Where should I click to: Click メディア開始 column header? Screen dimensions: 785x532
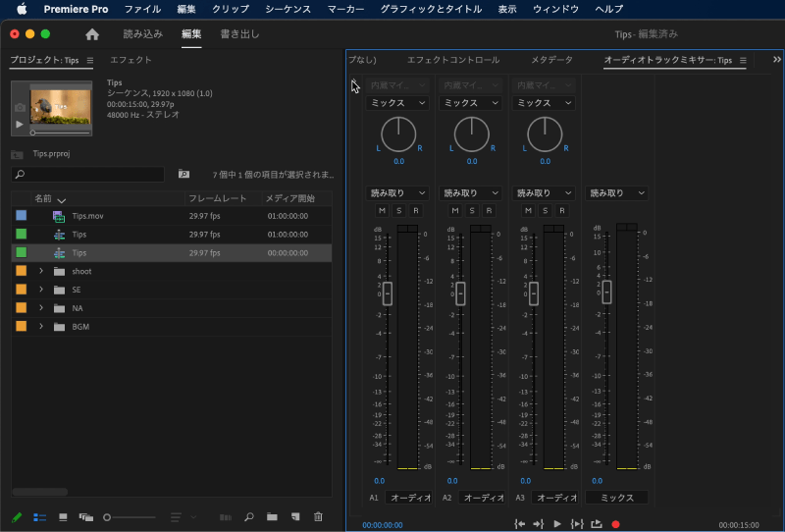click(289, 199)
